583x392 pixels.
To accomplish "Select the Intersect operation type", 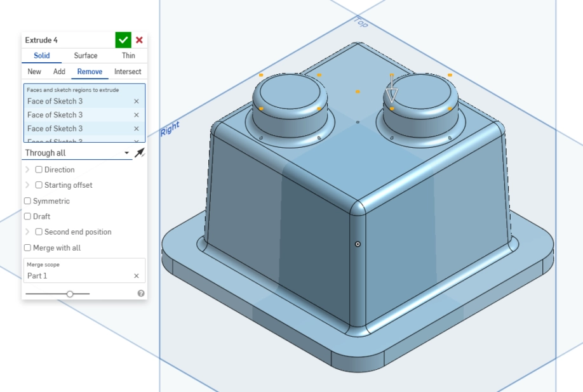I will (x=128, y=72).
